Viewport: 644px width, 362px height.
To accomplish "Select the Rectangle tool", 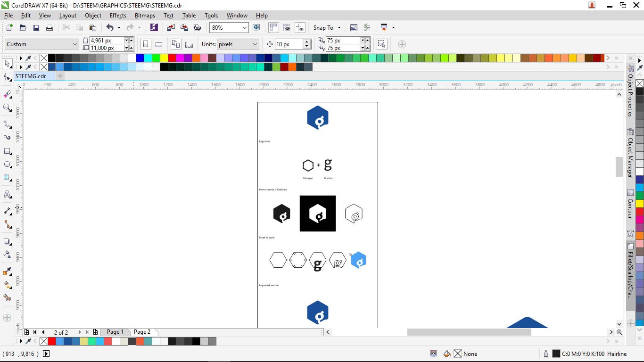I will click(7, 151).
